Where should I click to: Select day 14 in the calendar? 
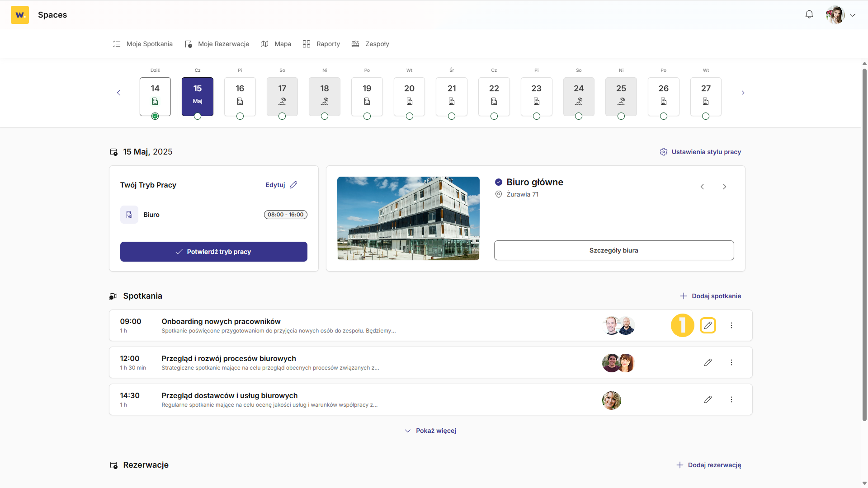(x=155, y=96)
